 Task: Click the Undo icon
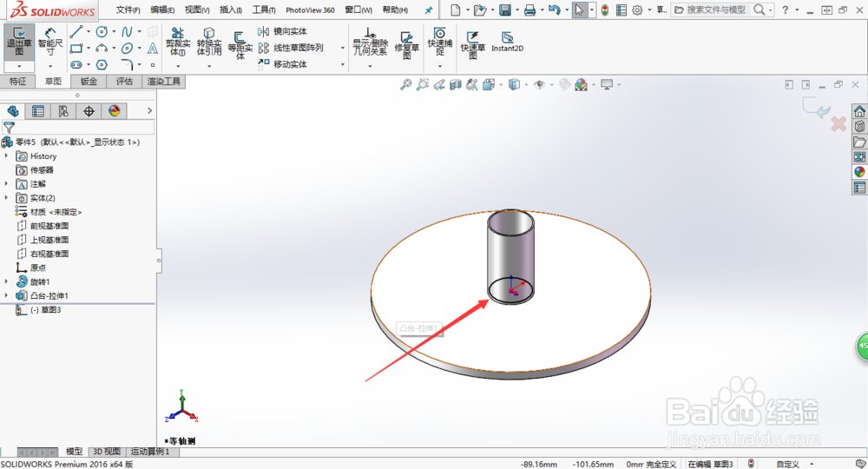click(x=554, y=10)
